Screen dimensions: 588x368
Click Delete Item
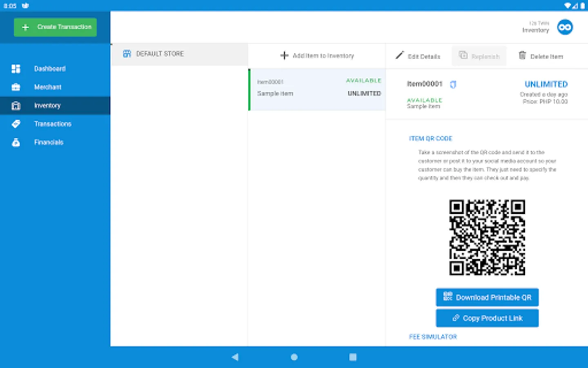(x=541, y=56)
